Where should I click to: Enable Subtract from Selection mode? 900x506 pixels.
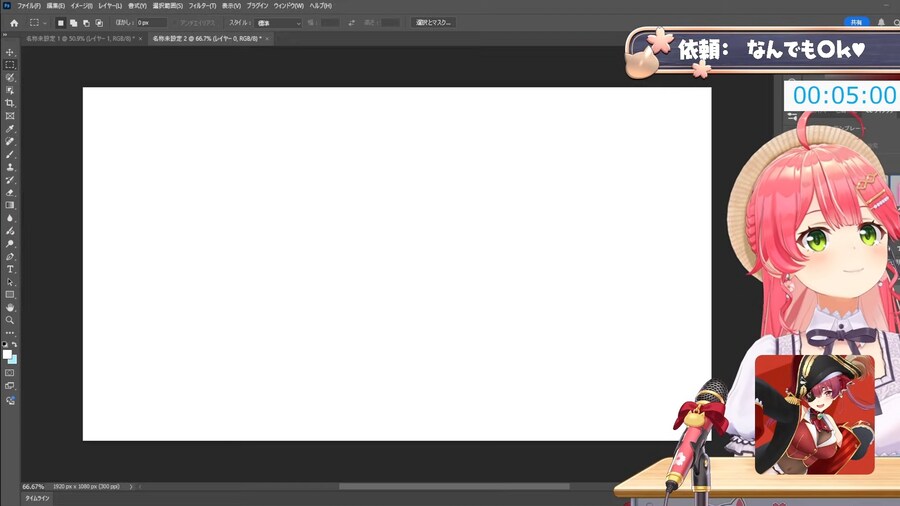(86, 23)
